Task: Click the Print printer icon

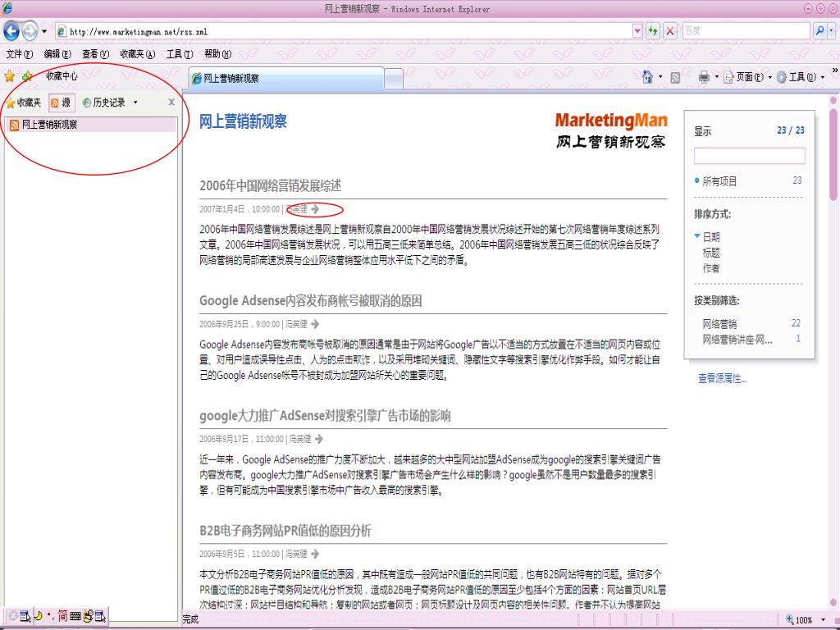Action: (704, 78)
